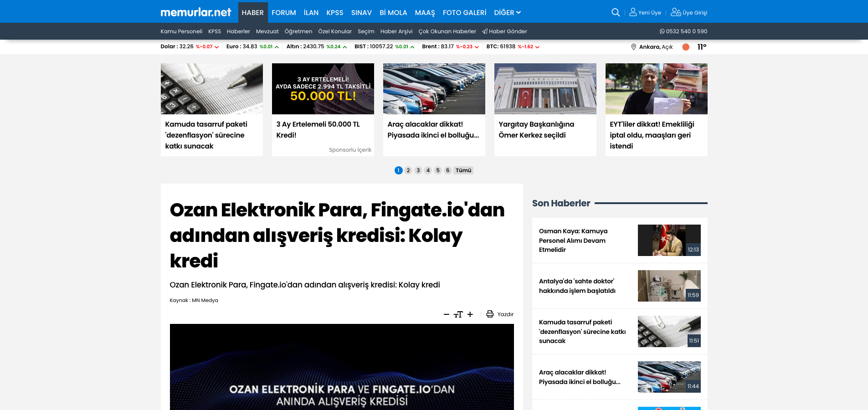The width and height of the screenshot is (868, 410).
Task: Click the sahte doktor thumbnail at 11:59
Action: (x=669, y=286)
